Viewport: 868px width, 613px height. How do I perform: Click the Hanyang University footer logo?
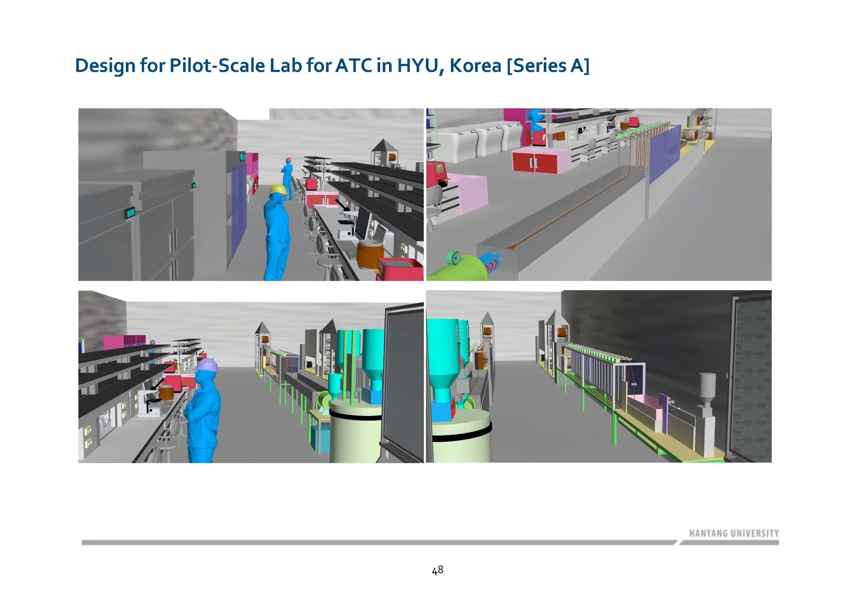[733, 533]
